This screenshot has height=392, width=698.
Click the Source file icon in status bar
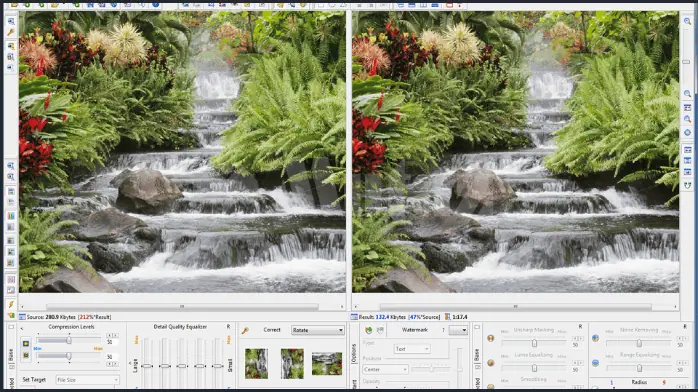click(22, 317)
